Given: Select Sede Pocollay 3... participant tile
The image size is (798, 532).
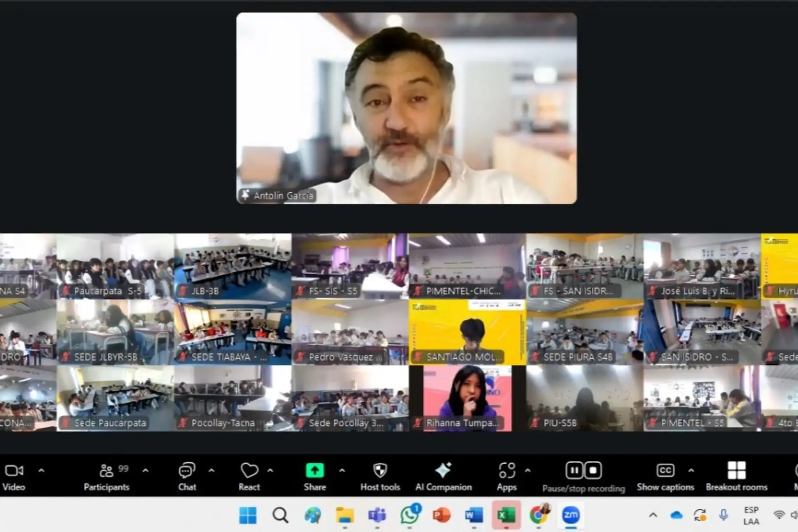Looking at the screenshot, I should 350,398.
